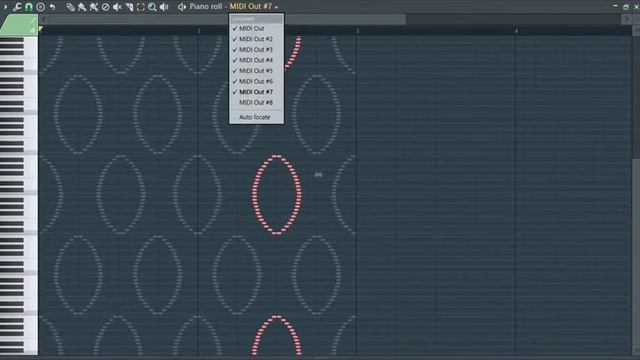Open the Stamp tool circle icon
This screenshot has width=640, height=360.
pyautogui.click(x=40, y=7)
